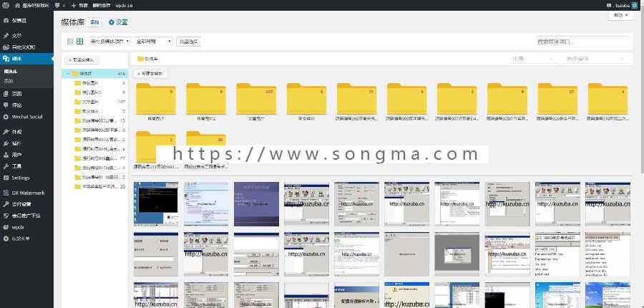Image resolution: width=644 pixels, height=308 pixels.
Task: Select the 媒体库 submenu under Media
Action: [10, 71]
